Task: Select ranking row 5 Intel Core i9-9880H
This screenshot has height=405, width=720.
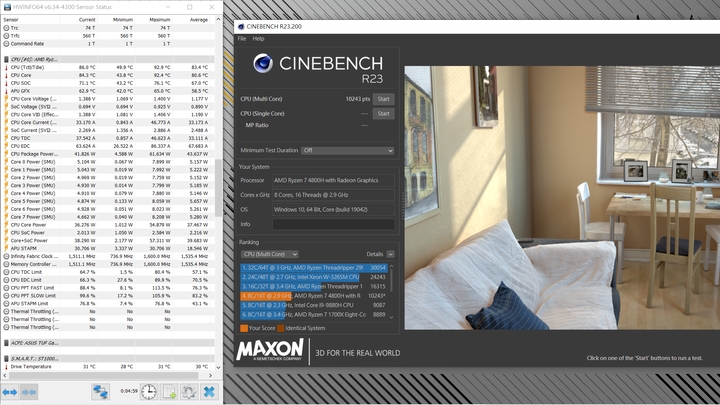Action: [314, 305]
